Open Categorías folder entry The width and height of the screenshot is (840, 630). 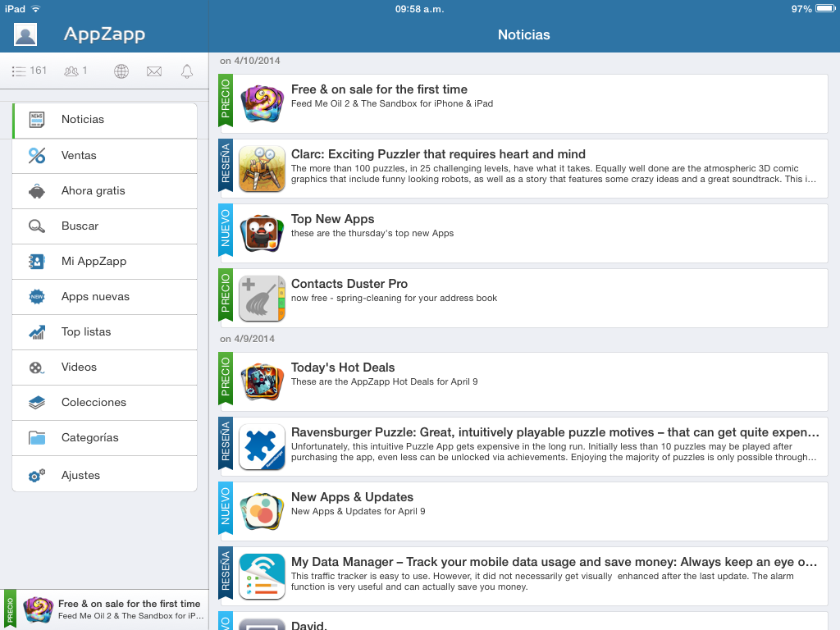click(105, 438)
